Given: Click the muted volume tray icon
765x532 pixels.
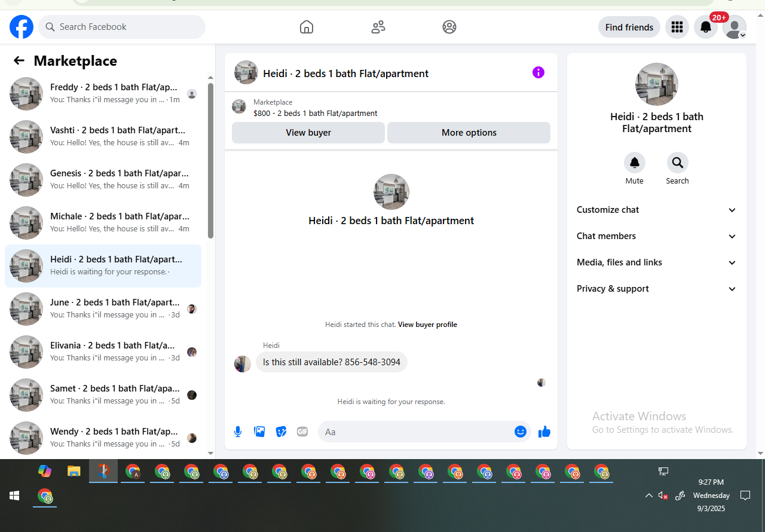Looking at the screenshot, I should pos(663,496).
